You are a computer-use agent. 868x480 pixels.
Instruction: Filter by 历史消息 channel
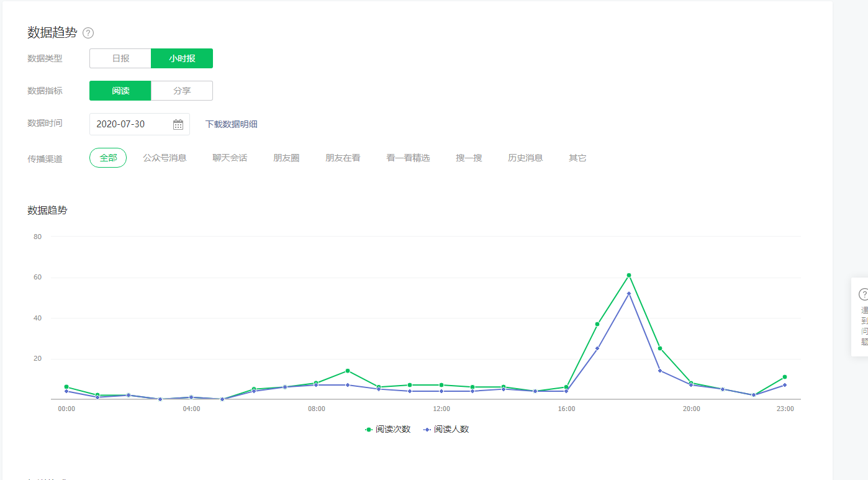pyautogui.click(x=525, y=158)
